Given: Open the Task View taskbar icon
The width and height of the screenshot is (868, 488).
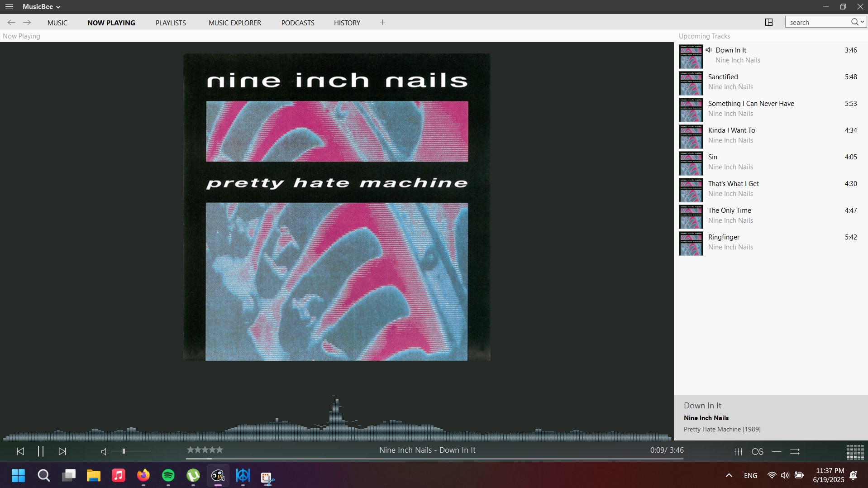Looking at the screenshot, I should click(x=69, y=476).
